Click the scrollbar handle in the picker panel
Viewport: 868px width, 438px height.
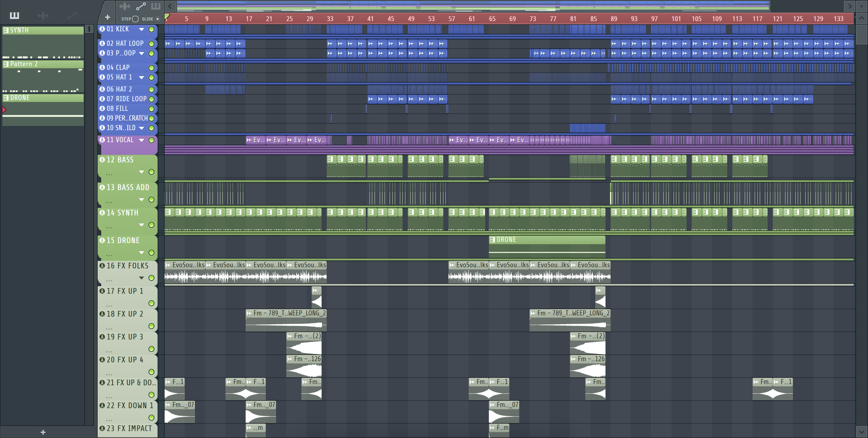[x=89, y=29]
